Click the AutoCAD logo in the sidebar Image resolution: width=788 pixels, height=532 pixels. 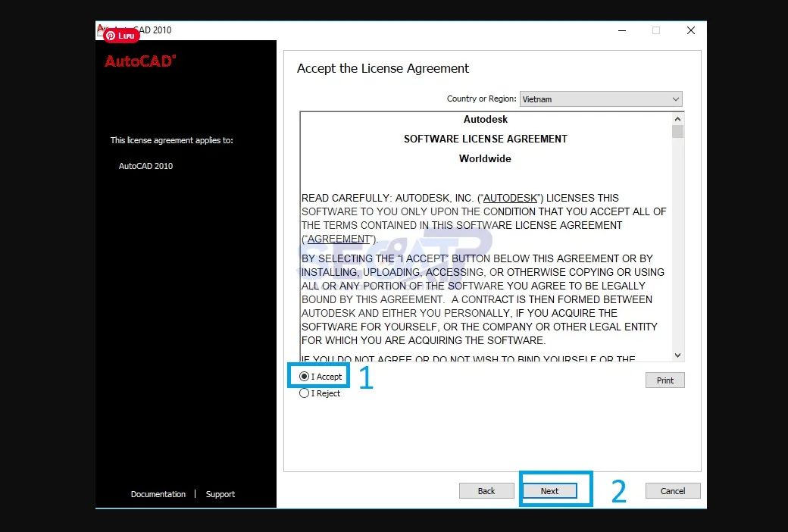pyautogui.click(x=139, y=61)
